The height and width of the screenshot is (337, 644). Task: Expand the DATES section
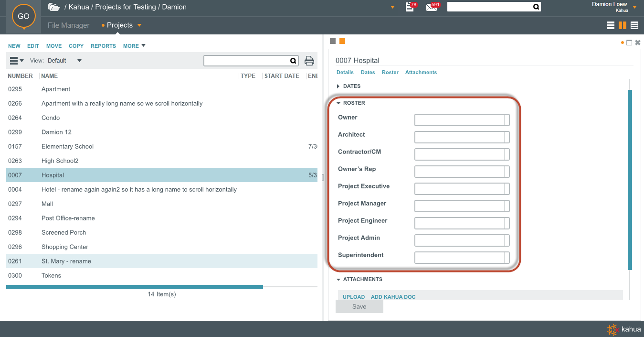click(351, 86)
